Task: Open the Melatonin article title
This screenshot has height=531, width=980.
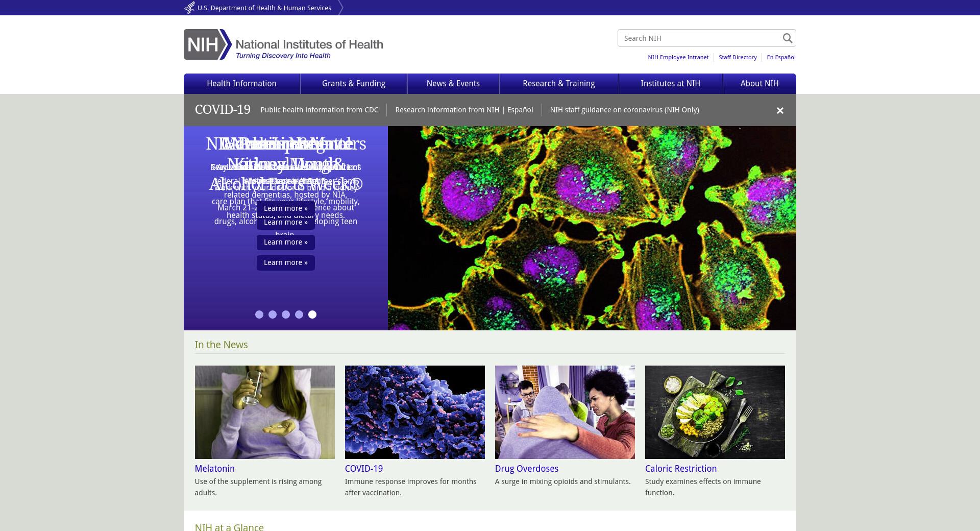Action: 215,469
